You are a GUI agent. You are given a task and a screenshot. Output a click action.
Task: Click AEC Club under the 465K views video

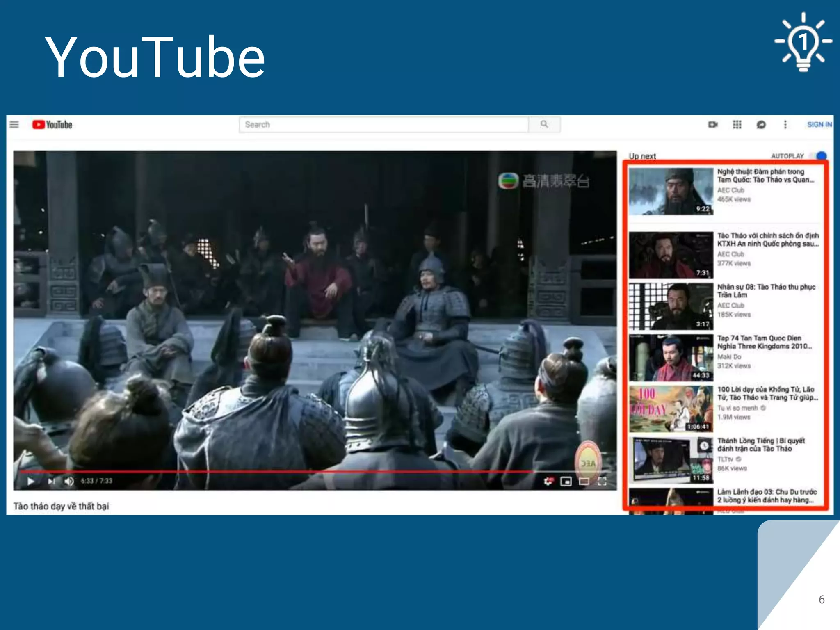730,190
